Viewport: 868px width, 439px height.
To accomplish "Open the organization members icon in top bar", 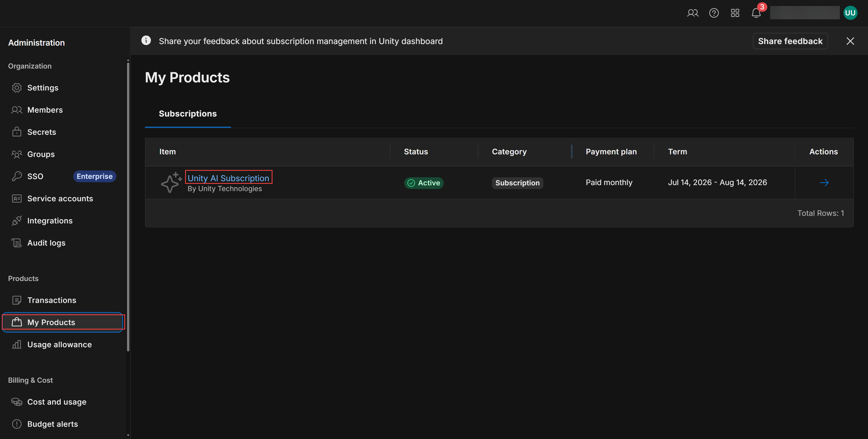I will tap(693, 13).
